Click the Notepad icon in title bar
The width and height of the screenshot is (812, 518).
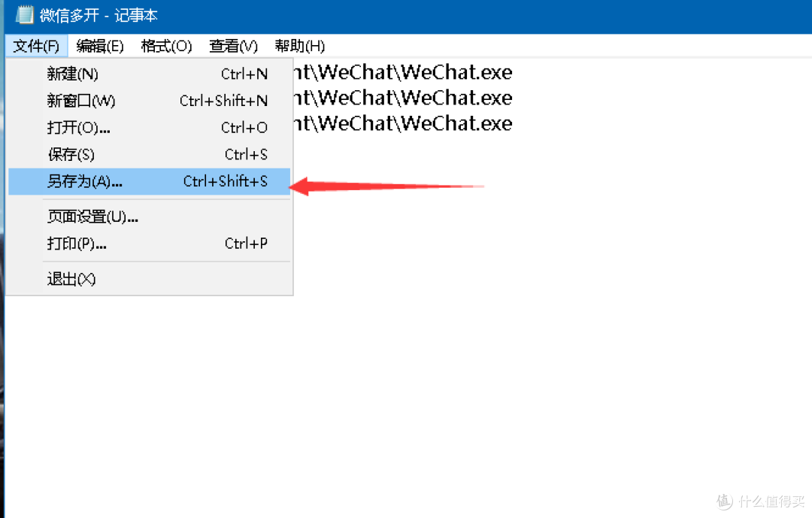coord(24,15)
